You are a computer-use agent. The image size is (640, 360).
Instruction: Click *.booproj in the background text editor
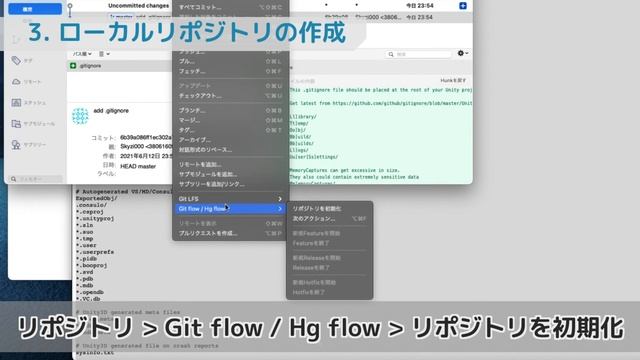pyautogui.click(x=92, y=265)
